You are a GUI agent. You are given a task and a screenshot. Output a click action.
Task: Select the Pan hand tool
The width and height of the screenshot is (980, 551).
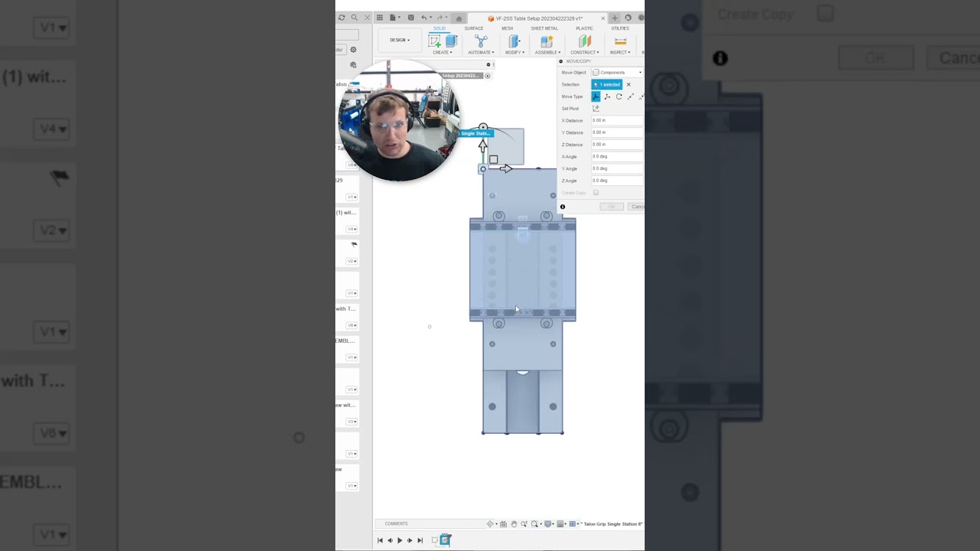click(514, 524)
